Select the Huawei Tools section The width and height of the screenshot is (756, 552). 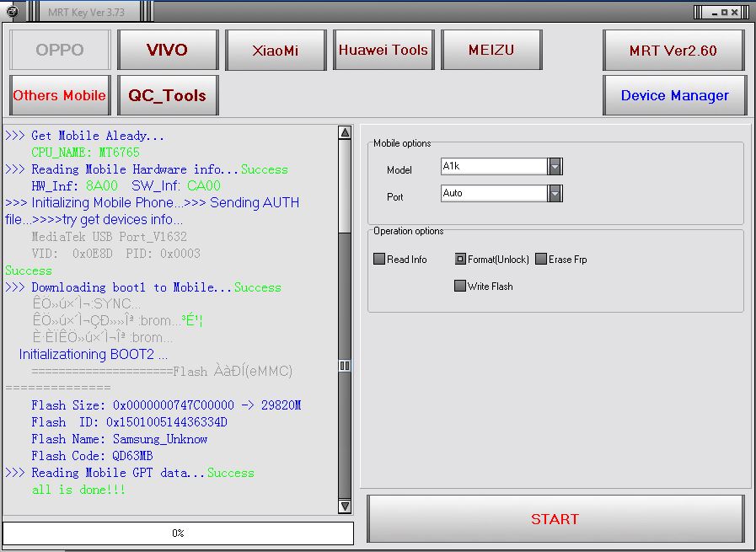pos(383,50)
